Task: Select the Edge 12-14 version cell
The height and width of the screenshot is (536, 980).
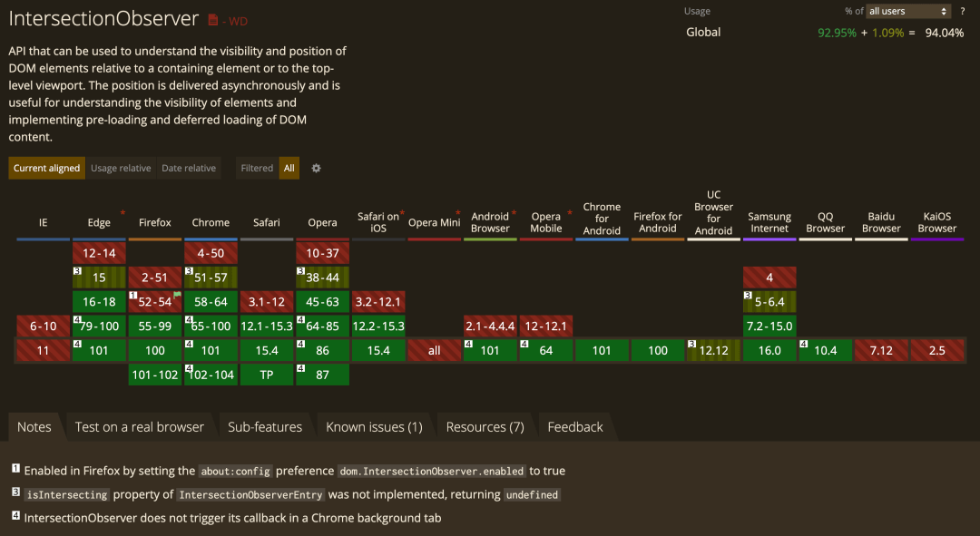Action: click(x=99, y=253)
